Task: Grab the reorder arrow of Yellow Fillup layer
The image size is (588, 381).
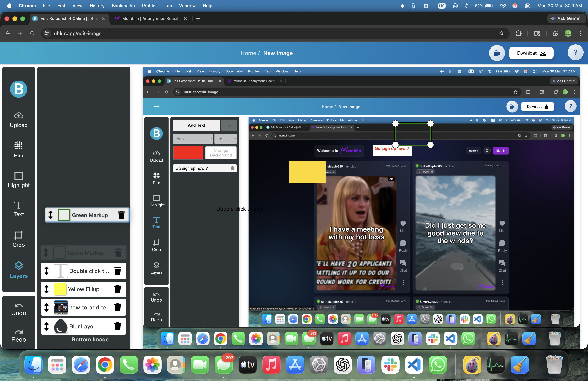Action: click(46, 289)
